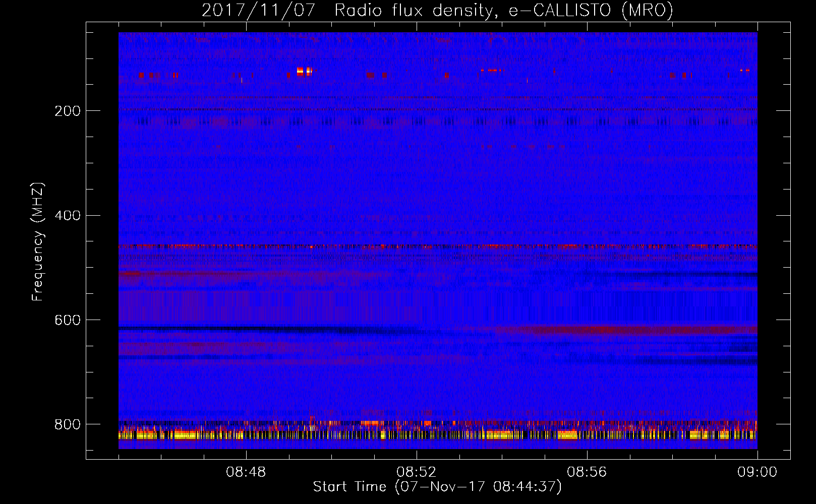Click the 08:52 time tick label

[416, 472]
